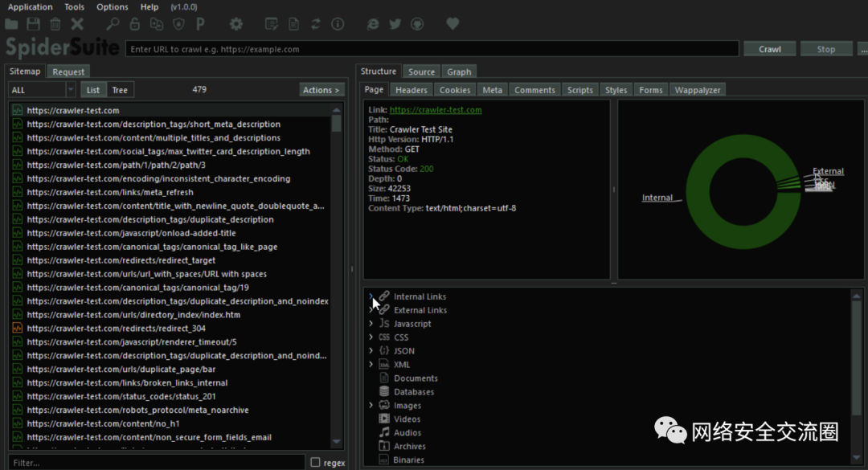Expand the JSON node
Screen dimensions: 868x470
[x=371, y=350]
